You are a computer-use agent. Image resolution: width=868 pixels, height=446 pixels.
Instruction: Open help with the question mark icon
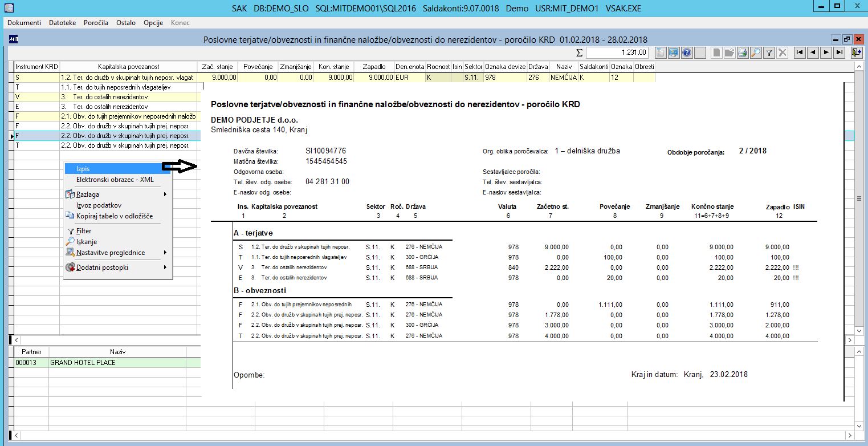click(687, 52)
